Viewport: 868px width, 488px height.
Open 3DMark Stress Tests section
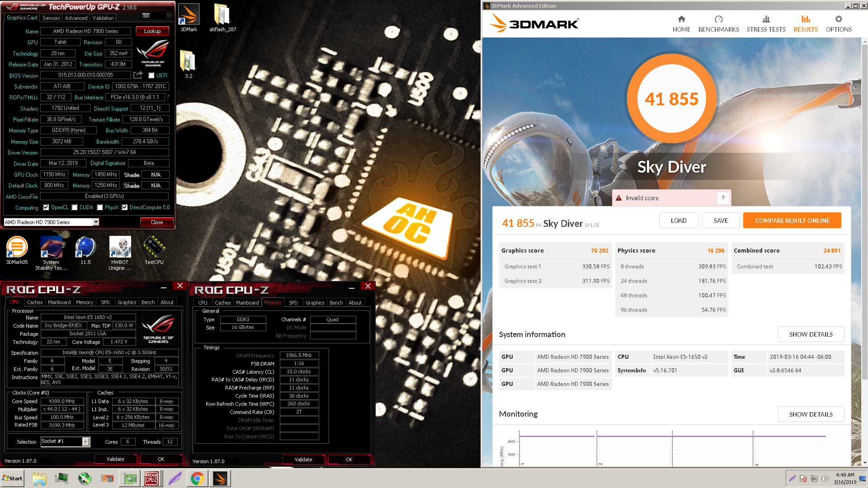(x=766, y=24)
